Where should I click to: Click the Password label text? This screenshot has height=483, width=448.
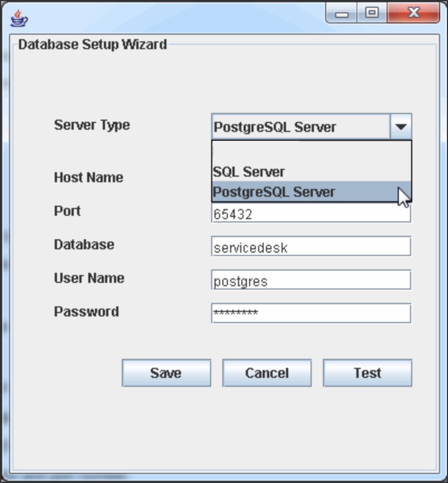point(87,312)
